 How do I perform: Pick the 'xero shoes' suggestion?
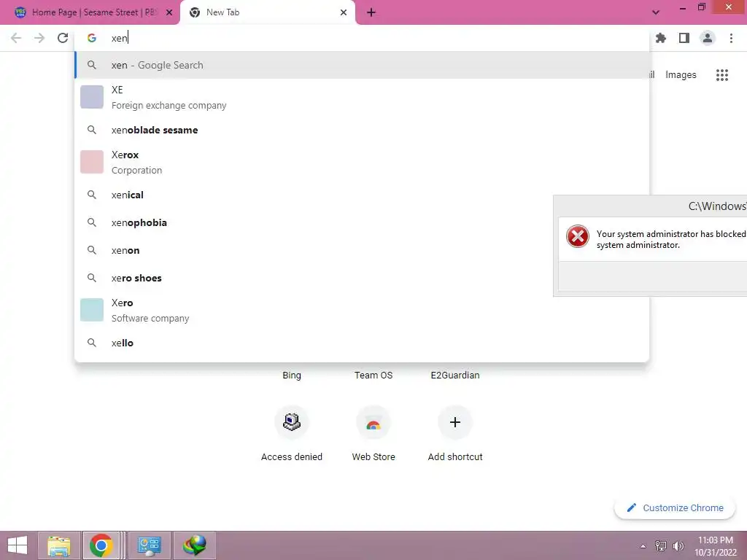(x=362, y=278)
